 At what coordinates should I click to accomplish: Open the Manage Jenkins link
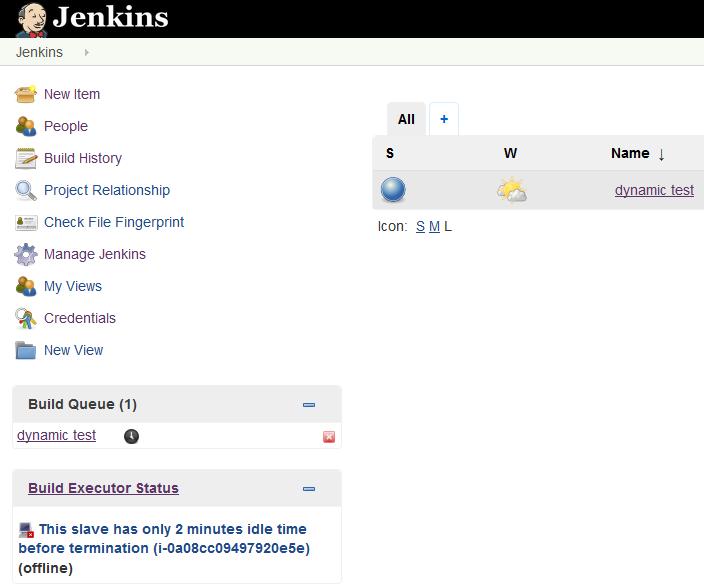95,255
